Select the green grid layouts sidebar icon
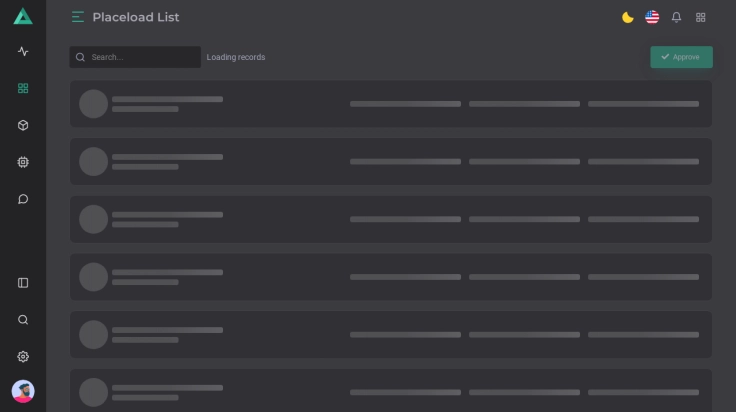Viewport: 736px width, 412px height. click(x=23, y=88)
